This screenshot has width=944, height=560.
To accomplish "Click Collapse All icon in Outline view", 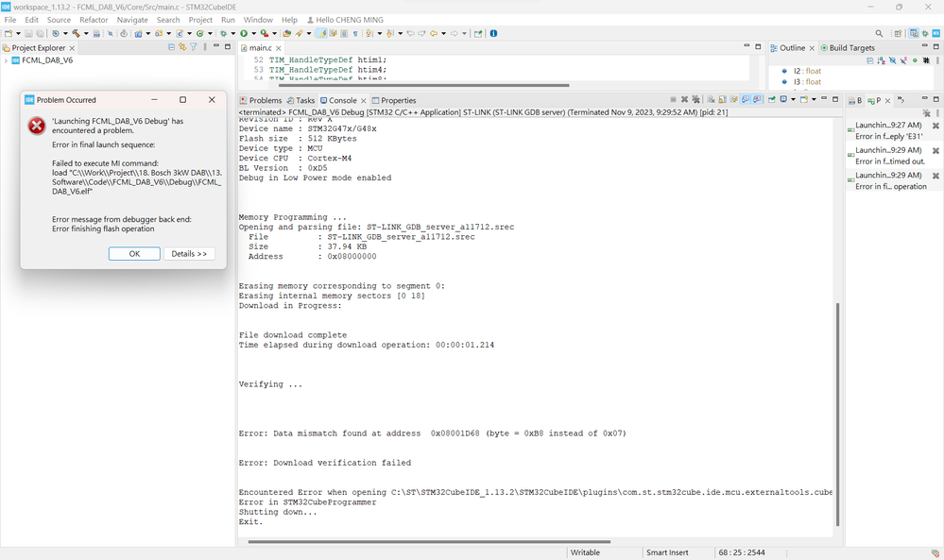I will 870,60.
